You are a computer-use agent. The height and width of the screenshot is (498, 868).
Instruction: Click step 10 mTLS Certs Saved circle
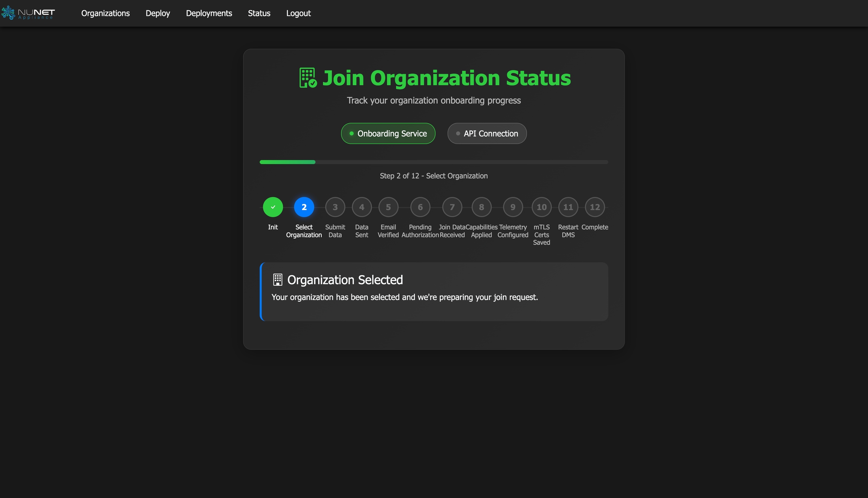coord(541,207)
